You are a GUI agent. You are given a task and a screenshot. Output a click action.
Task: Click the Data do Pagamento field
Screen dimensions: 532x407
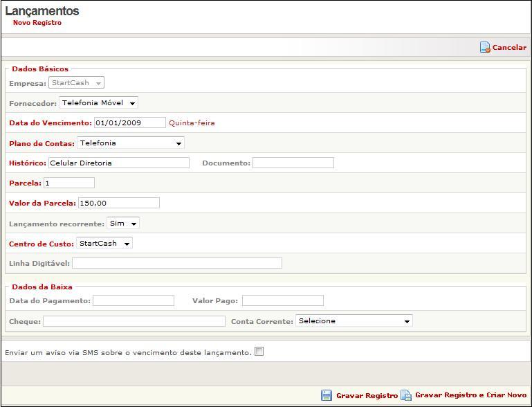tap(134, 301)
